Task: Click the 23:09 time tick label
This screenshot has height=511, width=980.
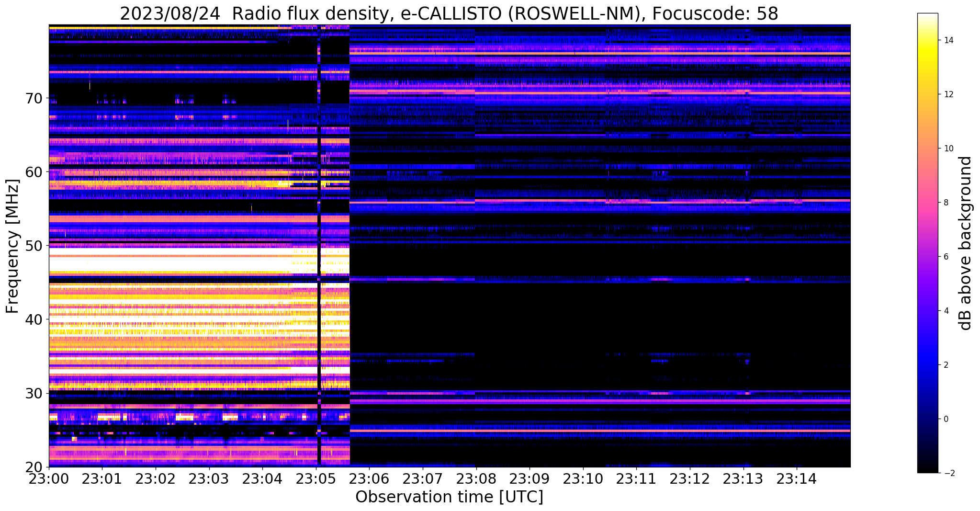Action: pyautogui.click(x=529, y=479)
